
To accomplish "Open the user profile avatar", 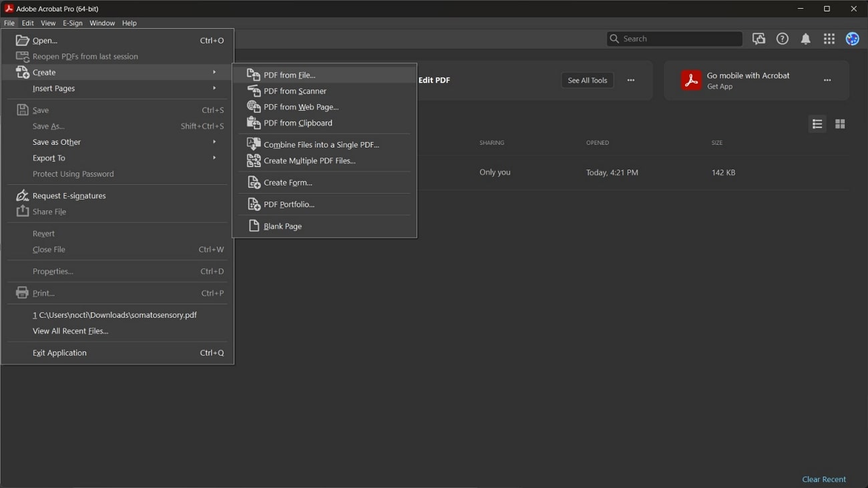I will pos(853,39).
